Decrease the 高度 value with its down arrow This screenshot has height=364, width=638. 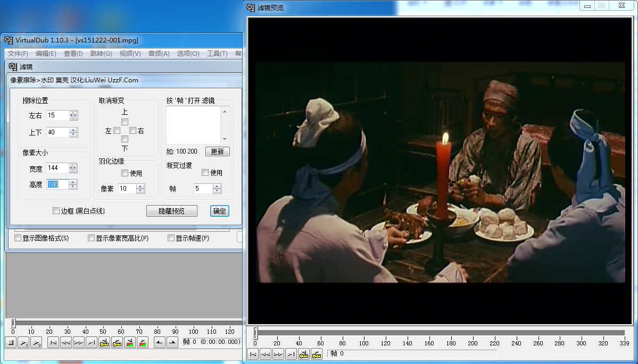pos(73,187)
